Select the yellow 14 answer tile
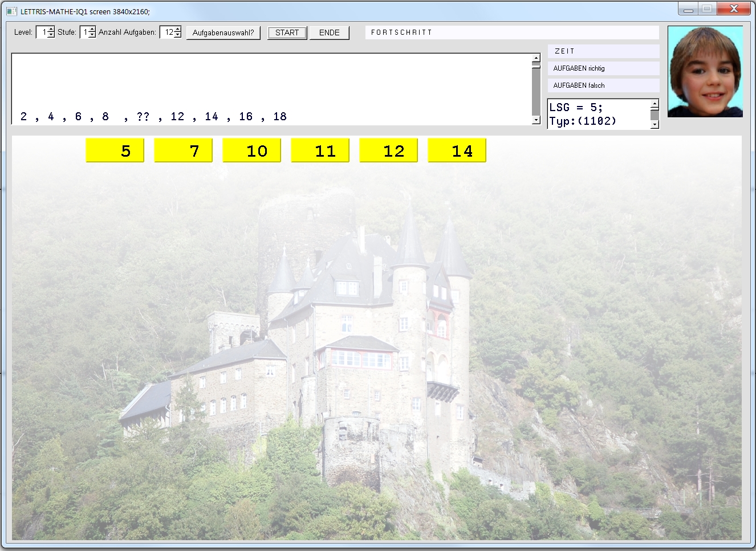 (x=457, y=150)
